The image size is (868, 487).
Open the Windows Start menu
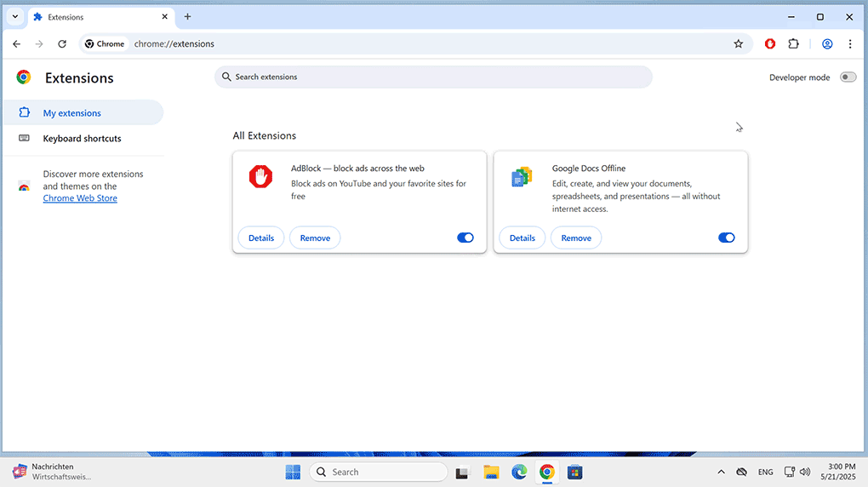click(x=293, y=472)
